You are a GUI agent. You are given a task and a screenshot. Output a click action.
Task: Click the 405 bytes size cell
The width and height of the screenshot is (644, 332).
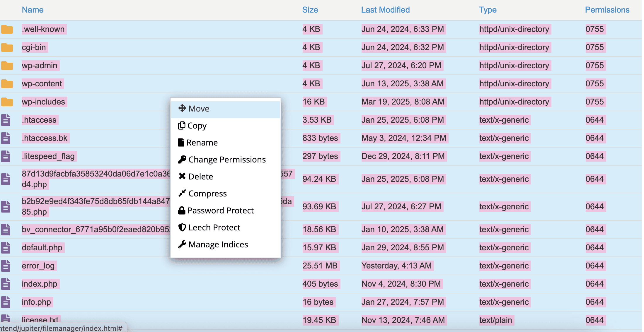[320, 284]
